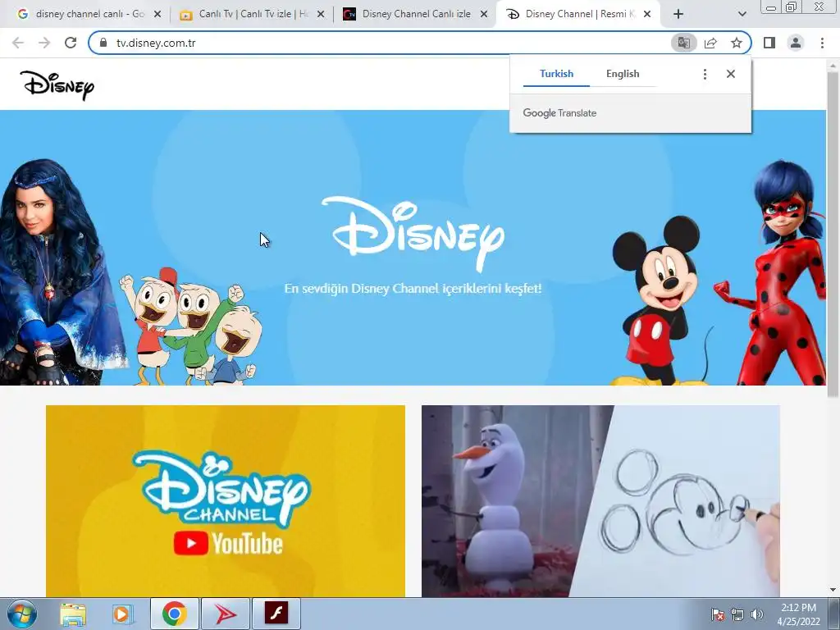
Task: Open Chrome's three-dot main menu
Action: point(822,43)
